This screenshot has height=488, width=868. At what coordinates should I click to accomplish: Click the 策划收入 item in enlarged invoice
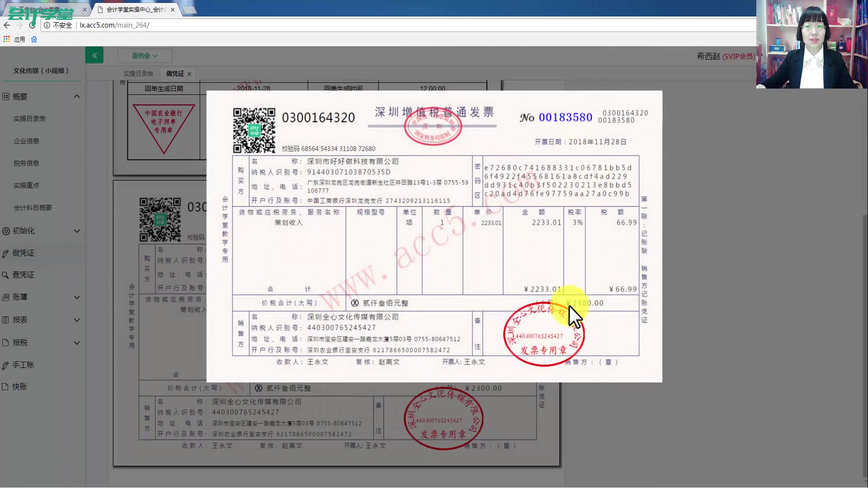289,223
